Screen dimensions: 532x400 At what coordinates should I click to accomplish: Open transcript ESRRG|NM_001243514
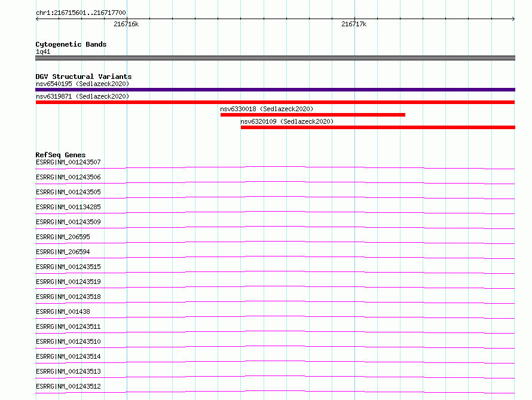point(68,356)
